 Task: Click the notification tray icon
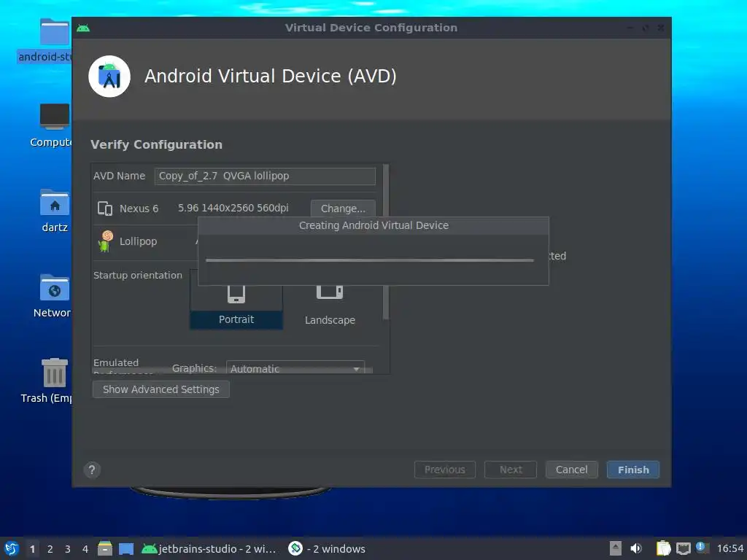click(703, 548)
